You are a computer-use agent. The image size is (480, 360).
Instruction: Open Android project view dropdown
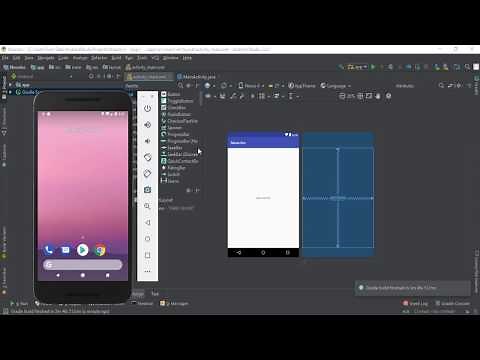[x=42, y=76]
